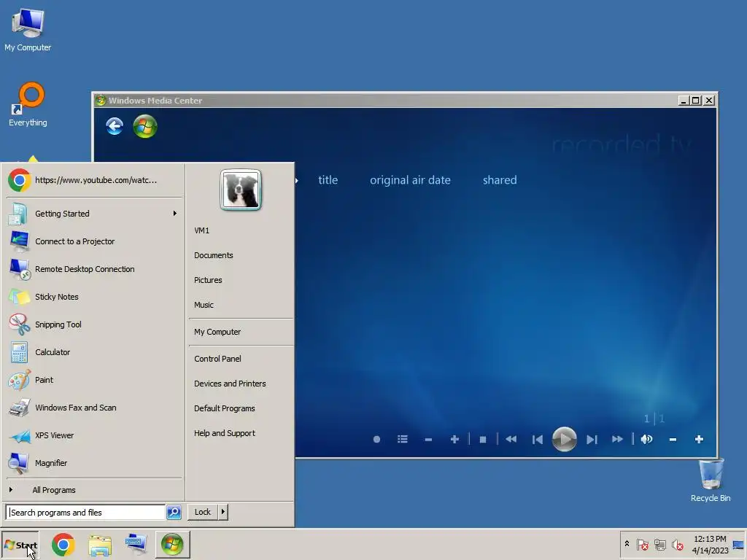Launch Windows Fax and Scan
This screenshot has height=560, width=747.
pyautogui.click(x=94, y=408)
